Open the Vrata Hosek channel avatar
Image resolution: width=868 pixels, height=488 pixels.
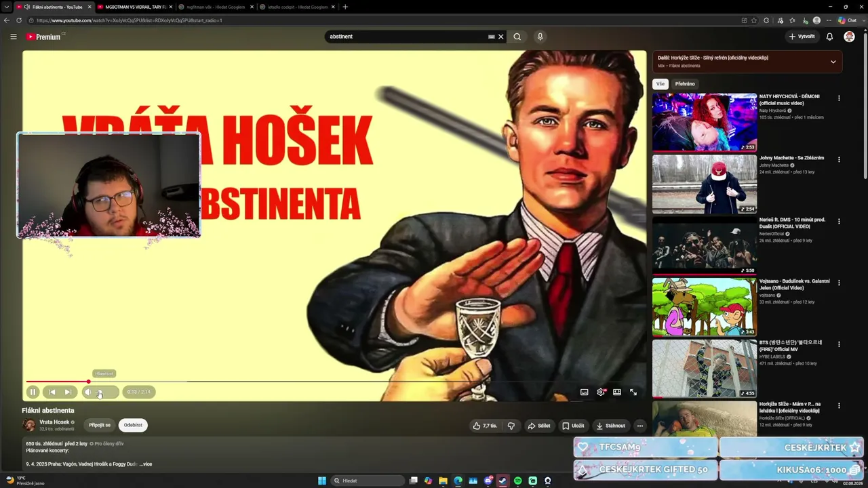29,425
